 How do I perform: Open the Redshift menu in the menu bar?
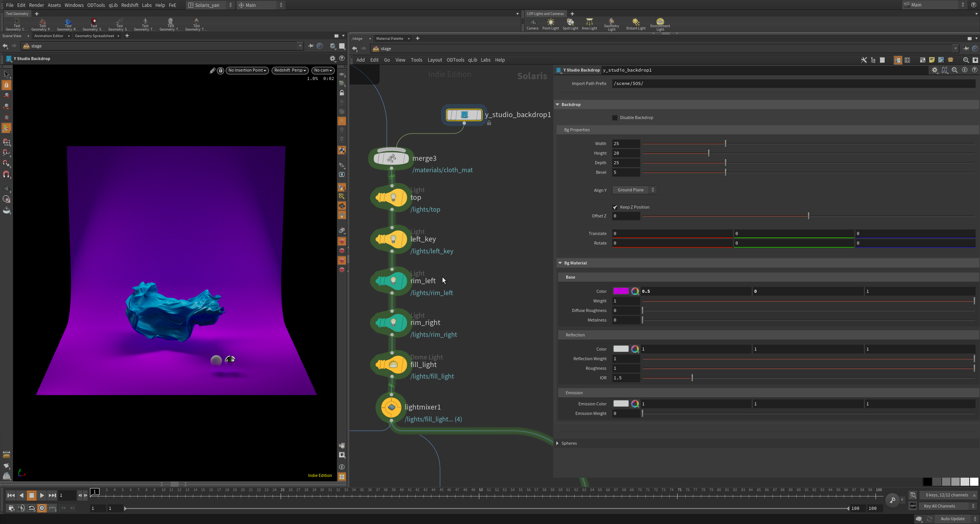point(130,5)
